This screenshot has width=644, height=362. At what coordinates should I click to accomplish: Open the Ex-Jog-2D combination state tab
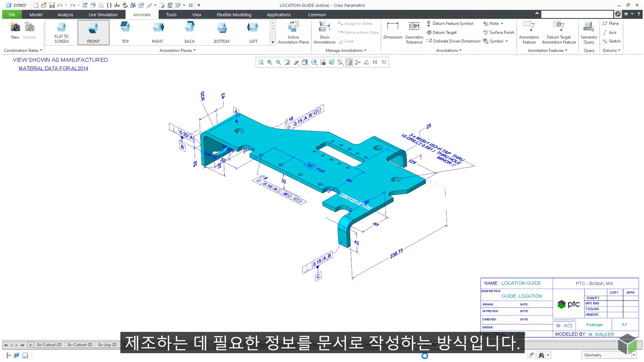tap(108, 345)
